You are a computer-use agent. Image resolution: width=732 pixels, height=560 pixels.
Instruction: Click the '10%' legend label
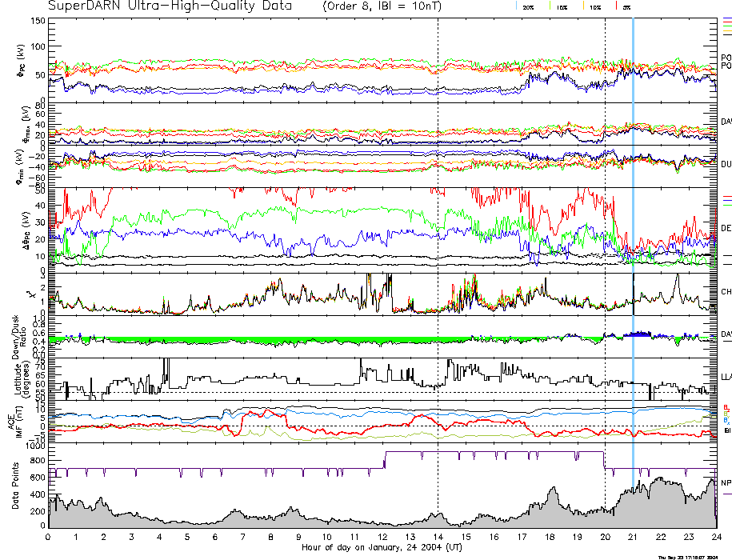pyautogui.click(x=594, y=8)
